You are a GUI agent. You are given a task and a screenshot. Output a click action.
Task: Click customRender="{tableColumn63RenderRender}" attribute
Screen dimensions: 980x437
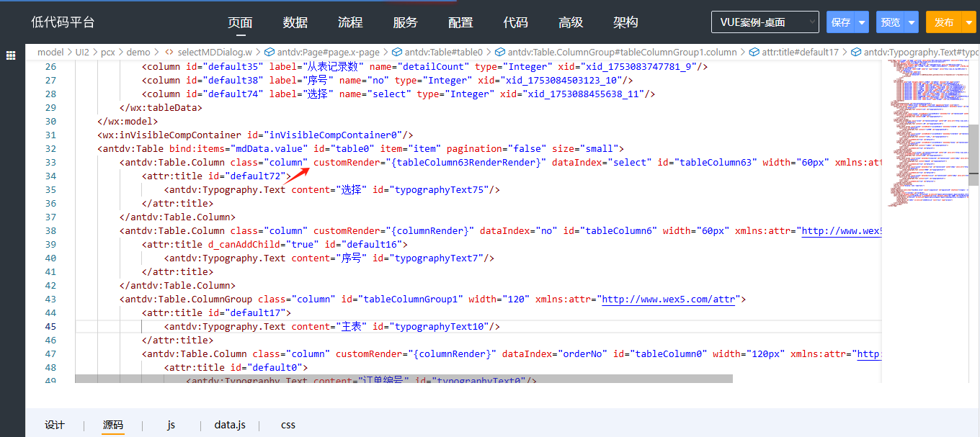tap(429, 162)
